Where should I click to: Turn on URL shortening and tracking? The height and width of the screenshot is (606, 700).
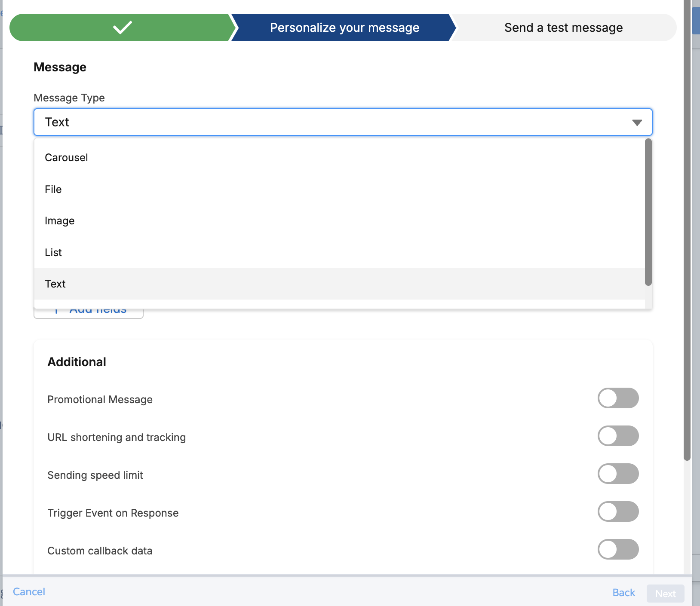(x=618, y=436)
